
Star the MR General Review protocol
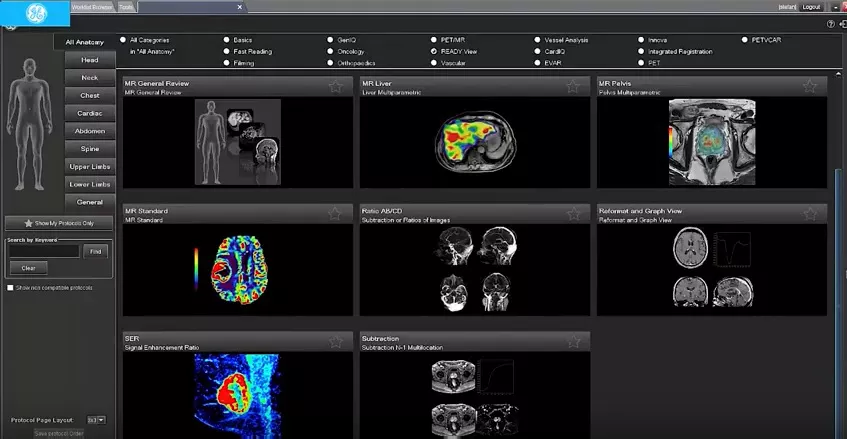click(x=335, y=86)
